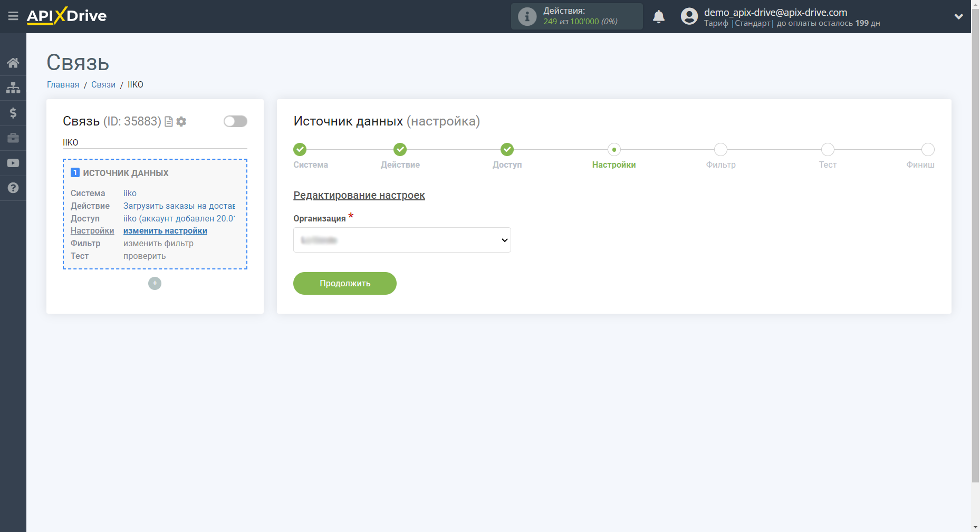Click the проверить link
The height and width of the screenshot is (532, 980).
point(145,256)
